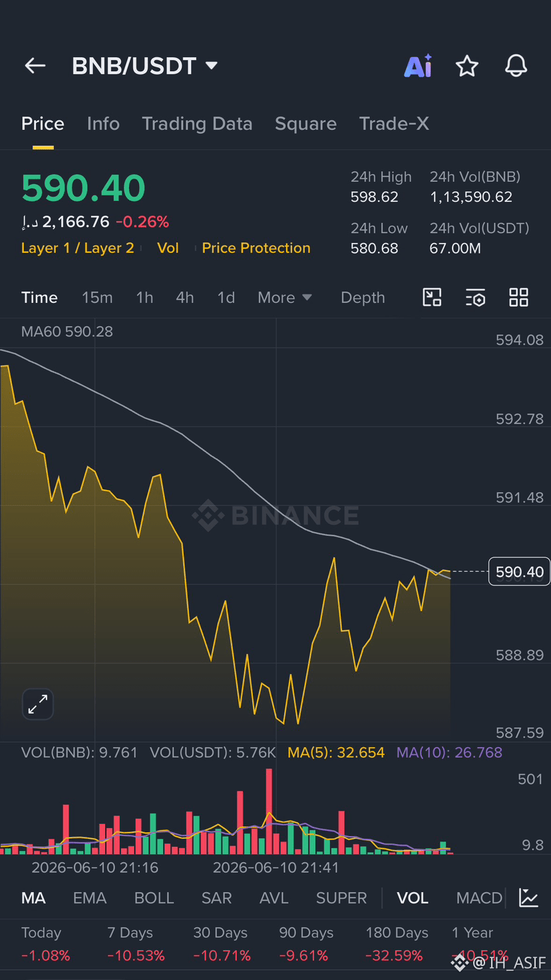Image resolution: width=551 pixels, height=980 pixels.
Task: Select the 1h interval
Action: click(x=144, y=298)
